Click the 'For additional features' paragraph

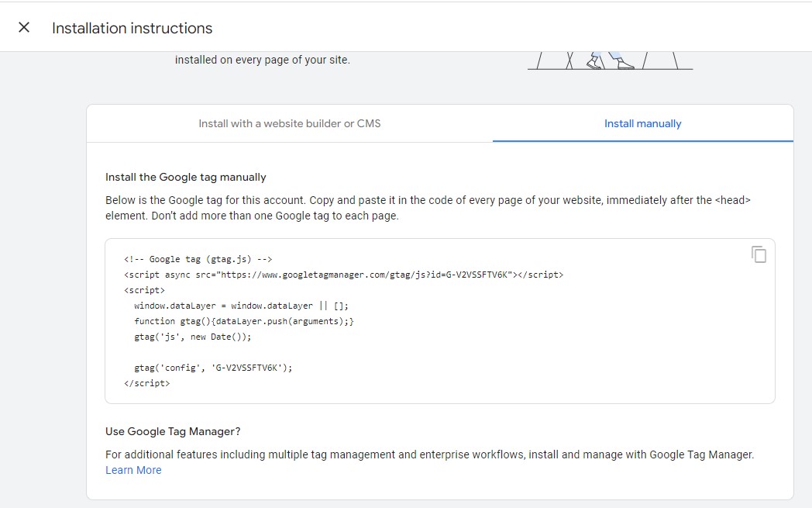(x=430, y=454)
